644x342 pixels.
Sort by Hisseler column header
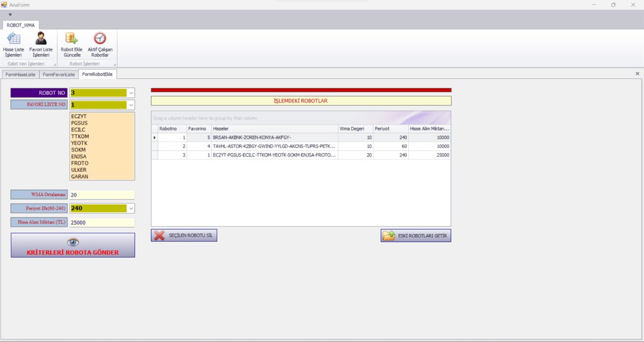(x=275, y=129)
